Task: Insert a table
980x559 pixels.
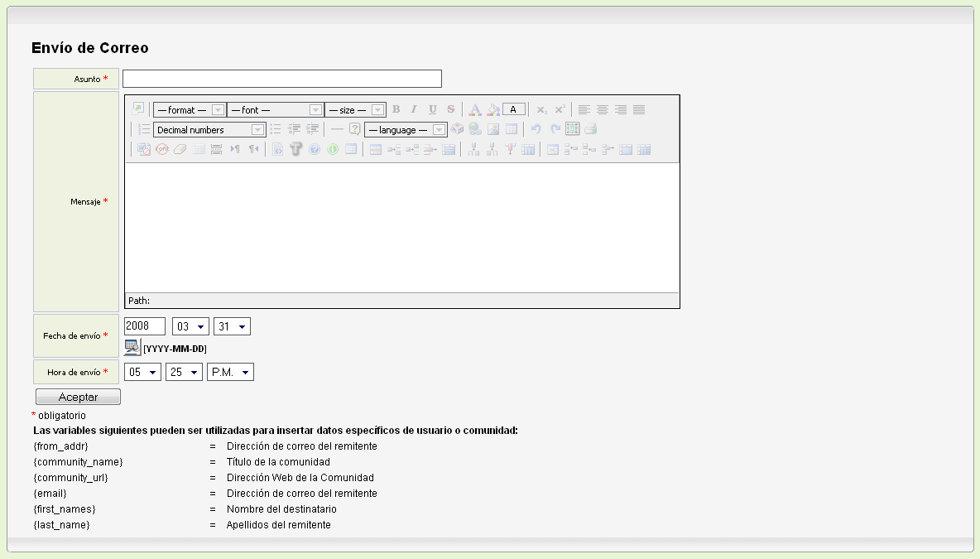Action: point(512,129)
